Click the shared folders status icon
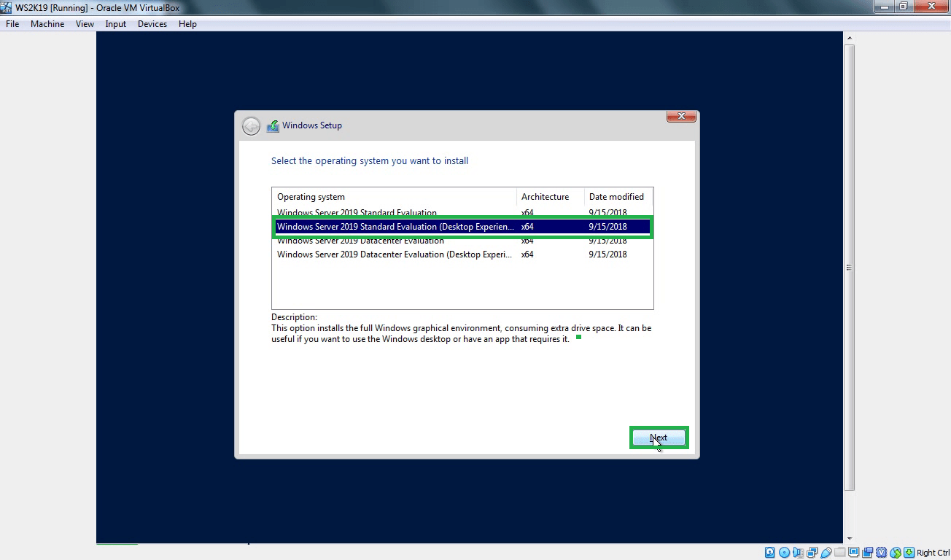Screen dimensions: 951x560 [x=839, y=552]
